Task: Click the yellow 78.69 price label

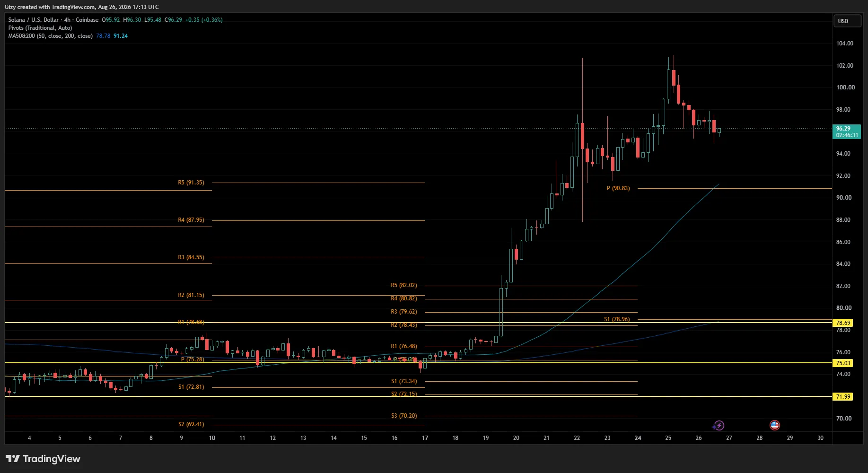Action: (x=843, y=323)
